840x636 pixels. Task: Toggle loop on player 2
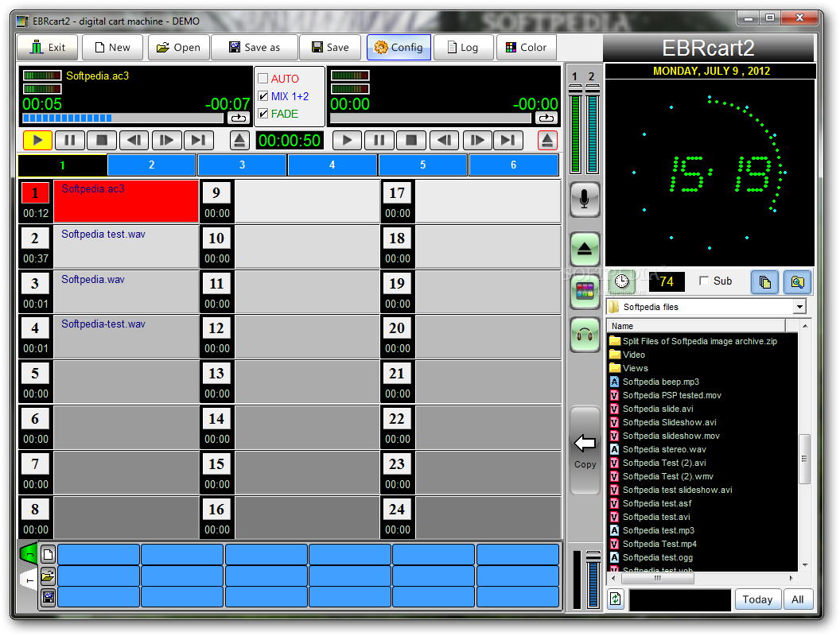tap(546, 118)
